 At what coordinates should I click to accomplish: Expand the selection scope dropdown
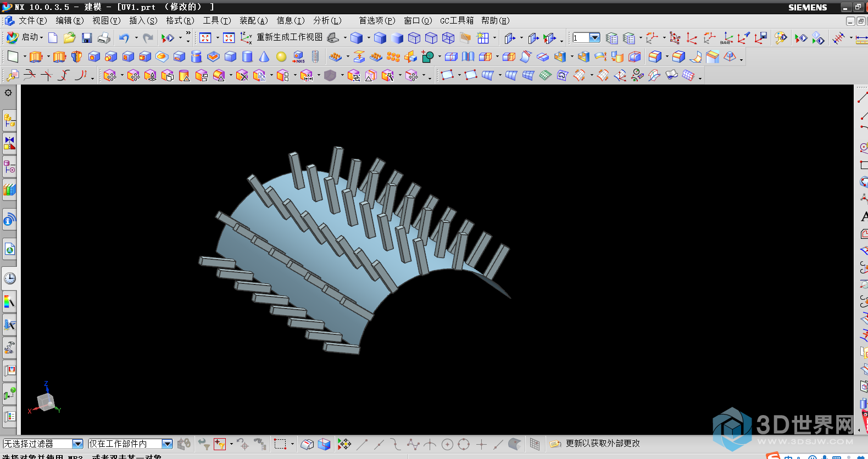(168, 444)
